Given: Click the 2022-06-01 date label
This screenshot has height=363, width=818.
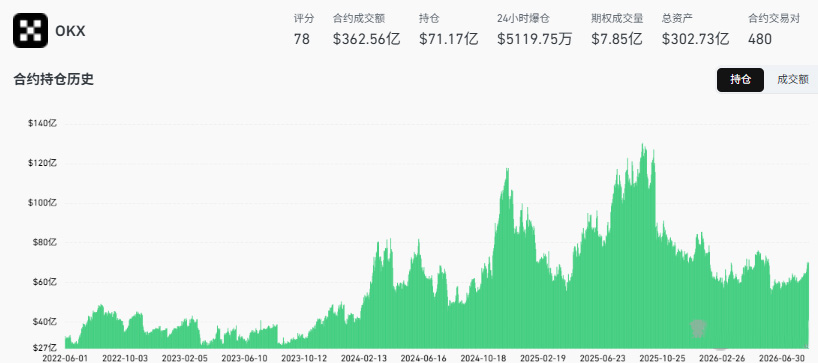Looking at the screenshot, I should pos(65,358).
